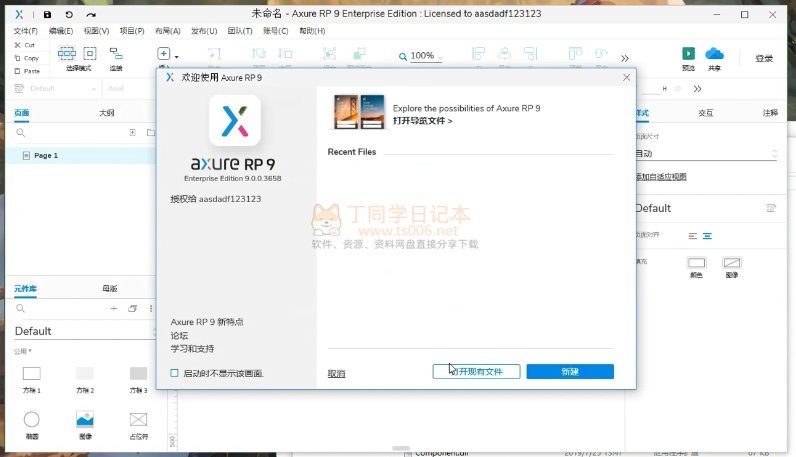Image resolution: width=796 pixels, height=457 pixels.
Task: Click the search icon in the pages panel
Action: click(20, 133)
